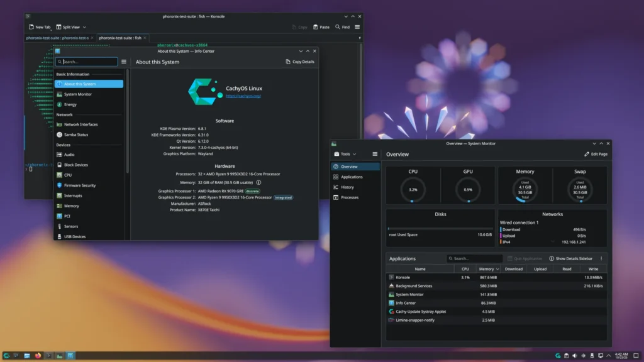Sort applications by Name column
The image size is (644, 362).
[419, 269]
